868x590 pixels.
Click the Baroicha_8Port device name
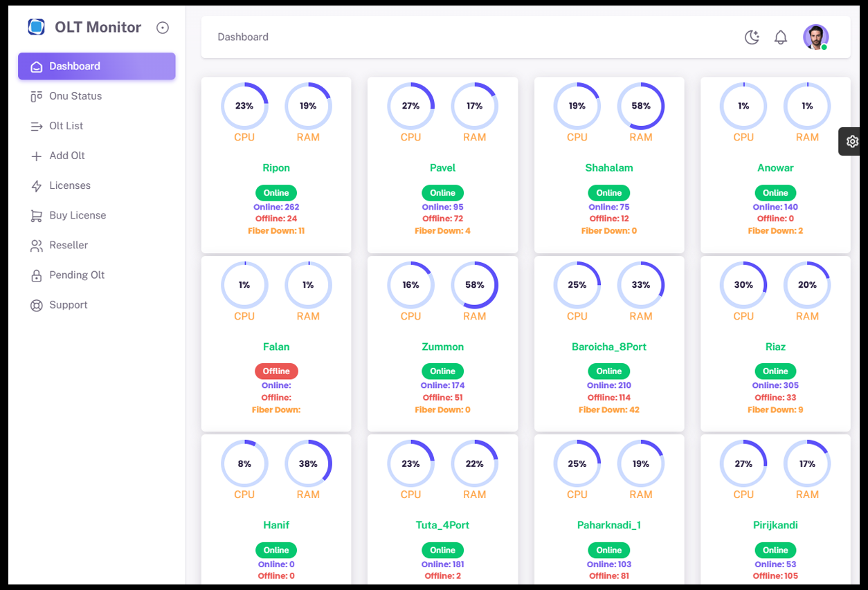[x=608, y=346]
